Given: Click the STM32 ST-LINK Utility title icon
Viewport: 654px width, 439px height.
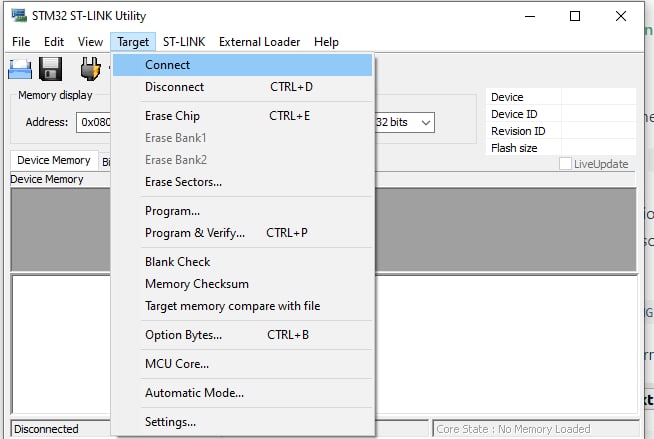Looking at the screenshot, I should tap(19, 16).
